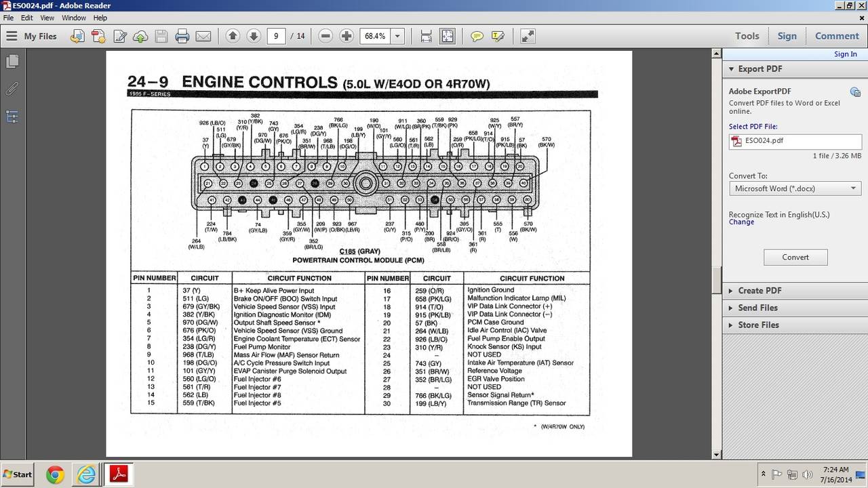The width and height of the screenshot is (868, 488).
Task: Zoom in with the plus button
Action: tap(347, 36)
